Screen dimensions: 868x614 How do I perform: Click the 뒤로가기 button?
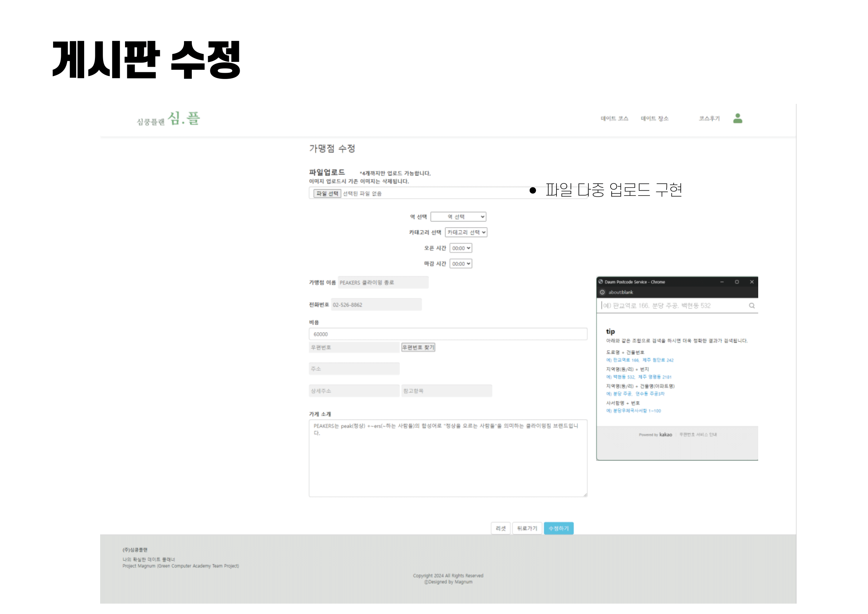527,529
